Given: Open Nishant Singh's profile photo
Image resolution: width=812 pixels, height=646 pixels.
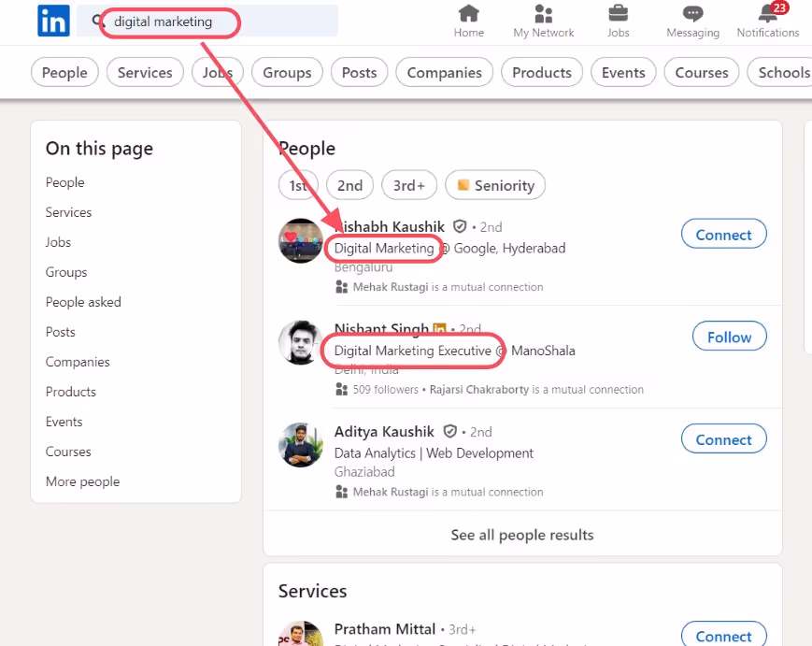Looking at the screenshot, I should click(300, 342).
